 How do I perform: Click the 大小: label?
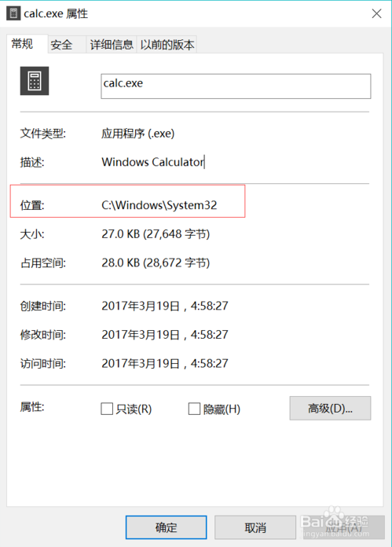point(32,234)
